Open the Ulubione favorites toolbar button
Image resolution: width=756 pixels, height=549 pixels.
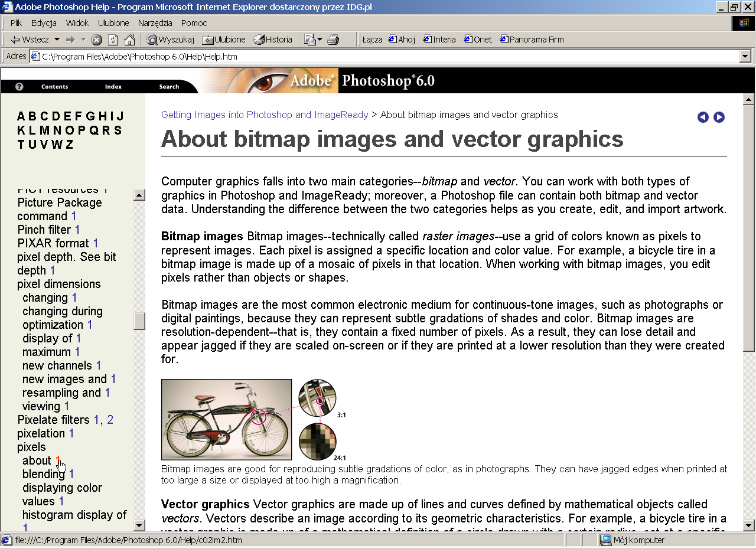224,40
